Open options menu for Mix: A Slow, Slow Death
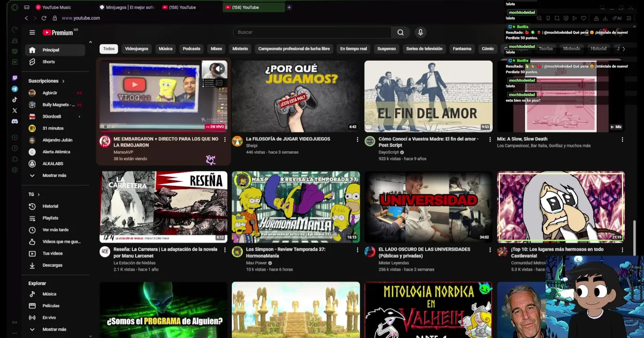This screenshot has width=644, height=338. (622, 139)
